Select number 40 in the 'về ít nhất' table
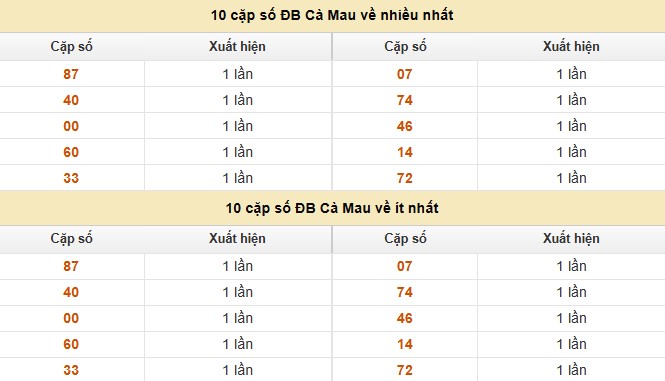 71,292
